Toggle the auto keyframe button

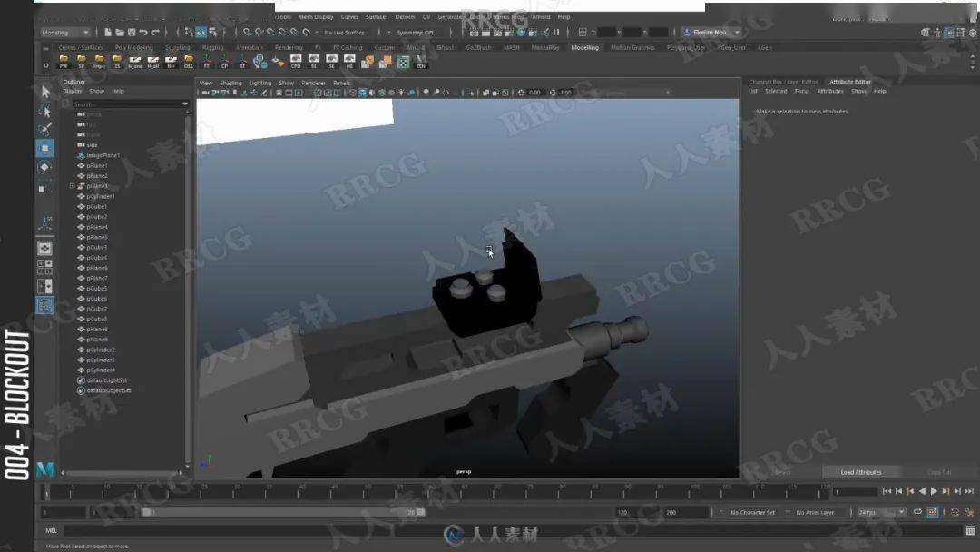pyautogui.click(x=933, y=512)
